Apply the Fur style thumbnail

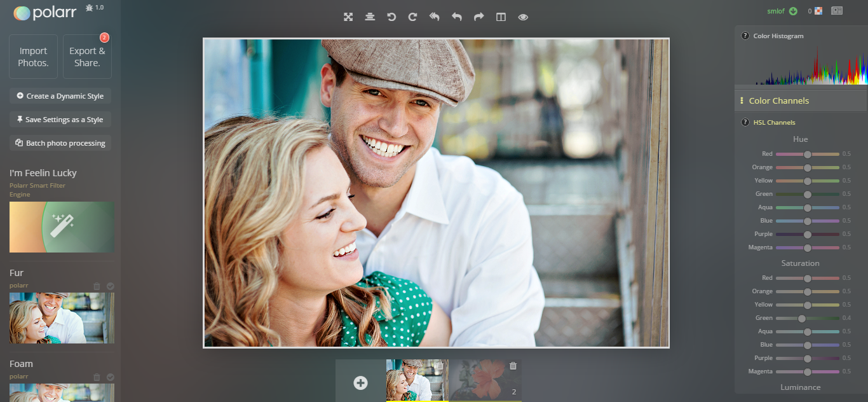(62, 318)
